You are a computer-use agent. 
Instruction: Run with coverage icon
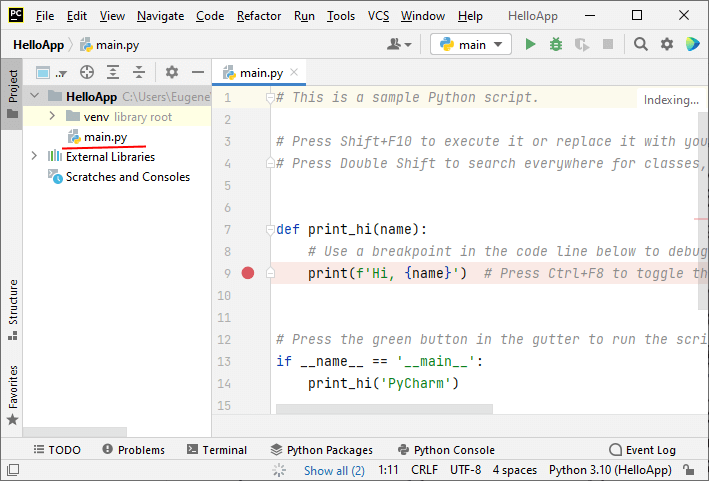tap(582, 44)
